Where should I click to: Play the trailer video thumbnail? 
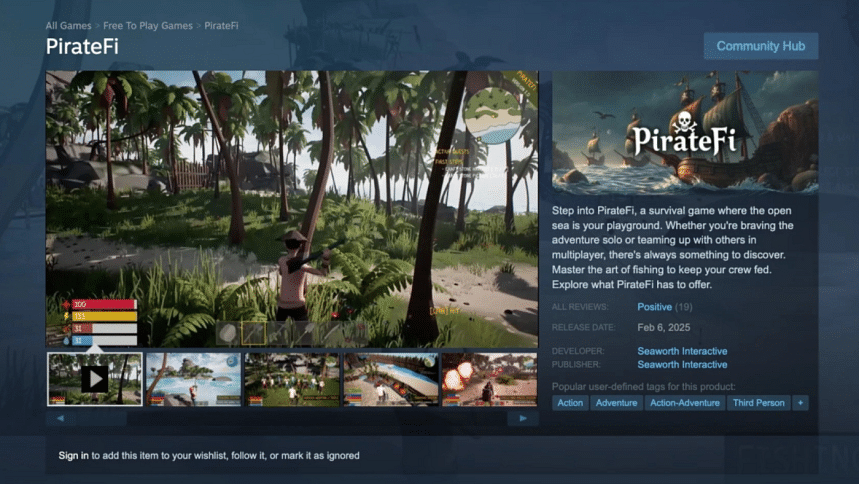coord(94,379)
